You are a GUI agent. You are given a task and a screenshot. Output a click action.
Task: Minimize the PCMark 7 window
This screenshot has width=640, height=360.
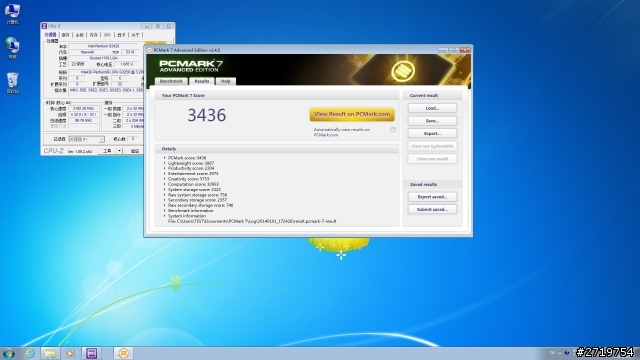443,50
